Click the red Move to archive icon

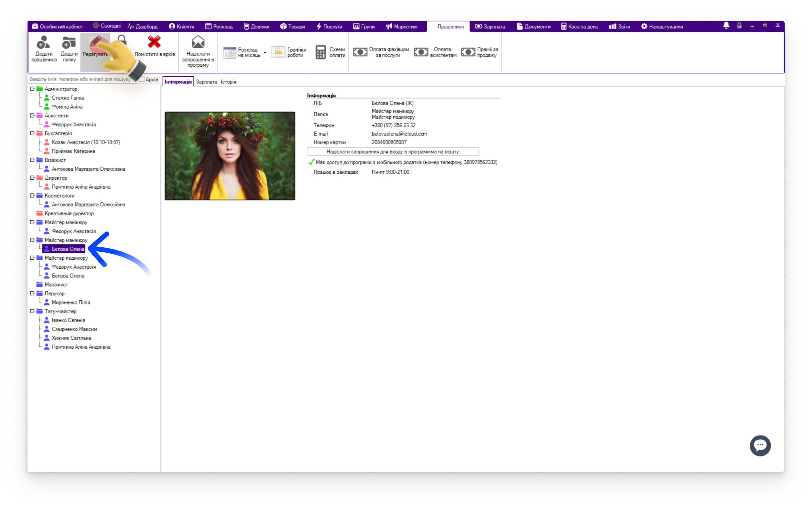[x=154, y=42]
